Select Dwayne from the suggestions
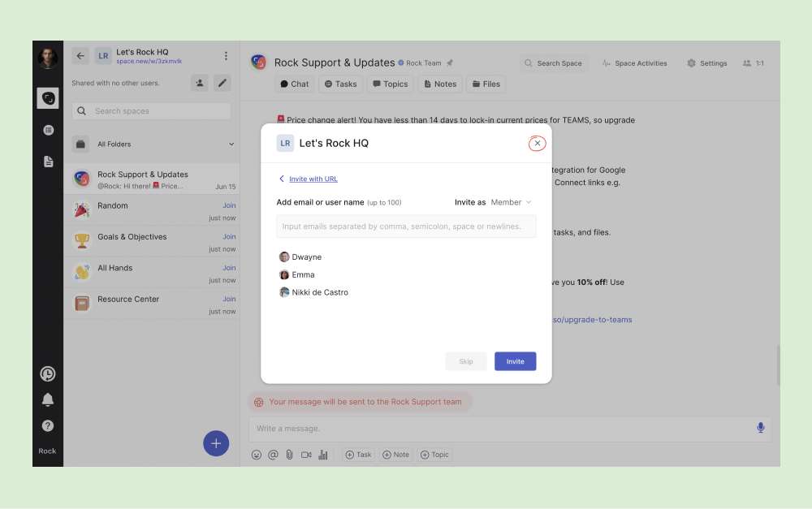Screen dimensions: 812x509 click(300, 257)
